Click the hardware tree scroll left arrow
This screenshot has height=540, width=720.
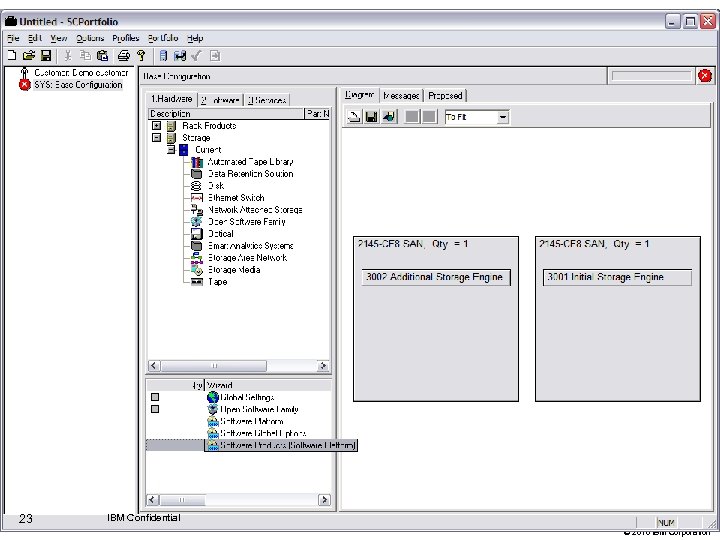(154, 366)
